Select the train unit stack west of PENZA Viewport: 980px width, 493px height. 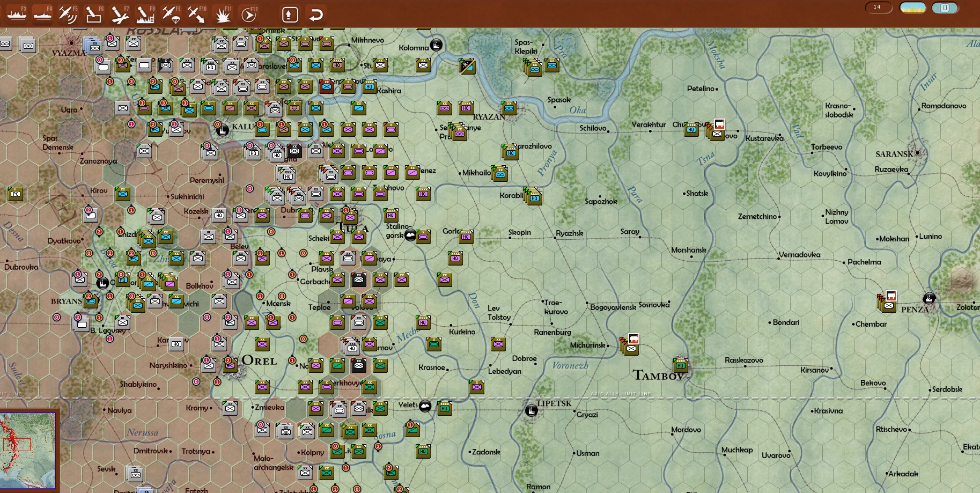click(888, 302)
